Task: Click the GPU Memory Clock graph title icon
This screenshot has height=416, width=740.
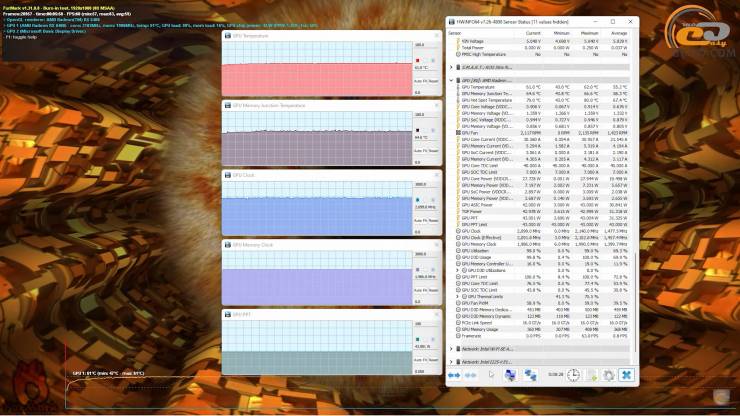Action: tap(228, 245)
